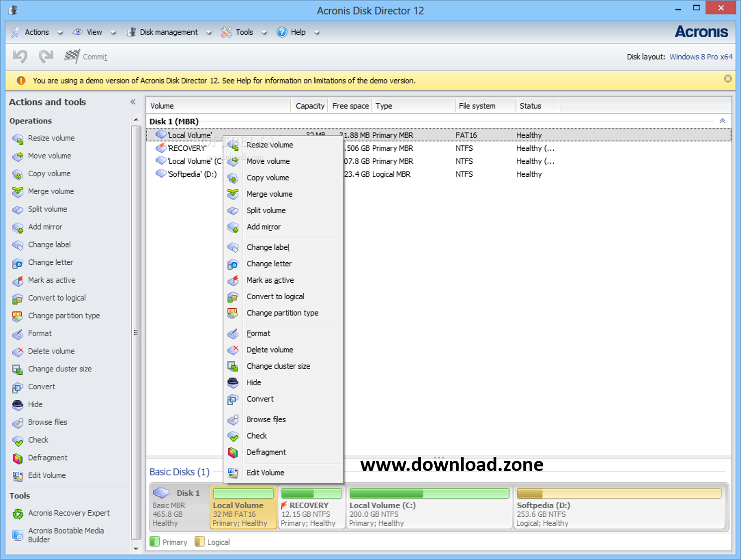Screen dimensions: 741x560
Task: Click Change letter icon in sidebar
Action: (x=18, y=263)
